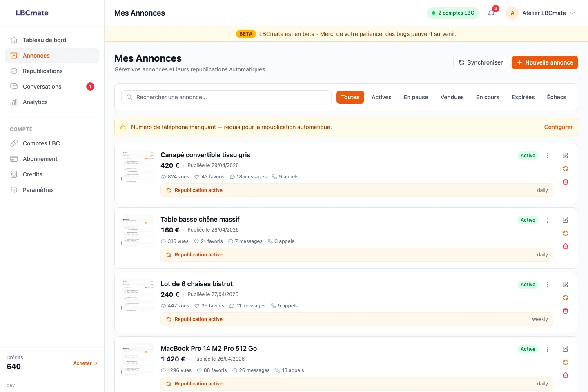Republish the Lot de 6 chaises bistrot listing
Image resolution: width=588 pixels, height=392 pixels.
click(566, 298)
